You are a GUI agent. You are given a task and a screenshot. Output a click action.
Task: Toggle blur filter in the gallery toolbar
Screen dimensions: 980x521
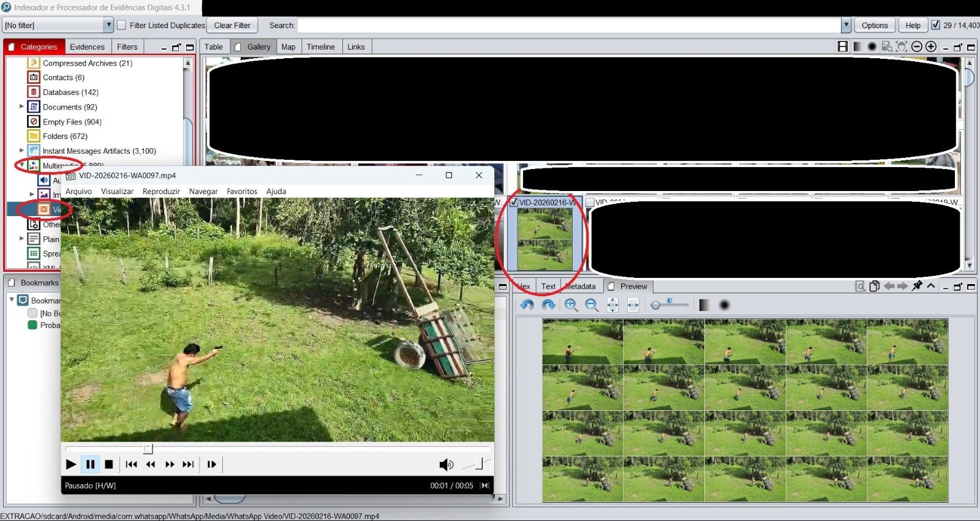pos(872,47)
